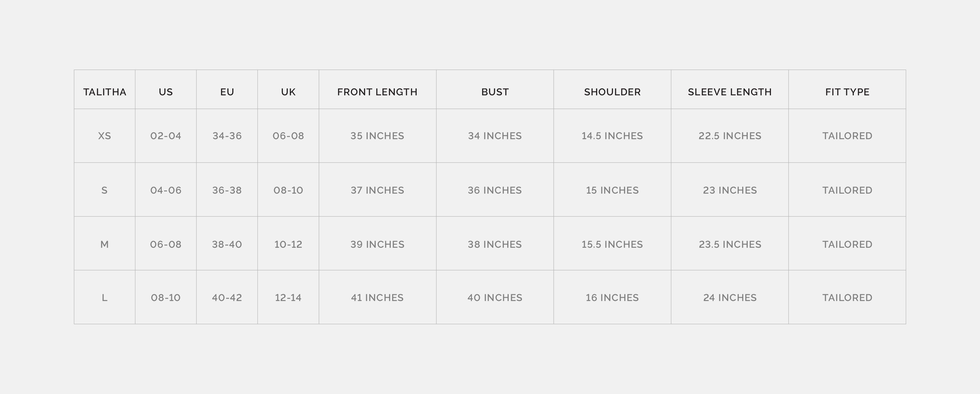This screenshot has height=394, width=980.
Task: Click the BUST column header
Action: pos(495,92)
